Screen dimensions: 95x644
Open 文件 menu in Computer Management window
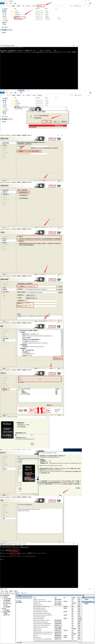[2, 591]
